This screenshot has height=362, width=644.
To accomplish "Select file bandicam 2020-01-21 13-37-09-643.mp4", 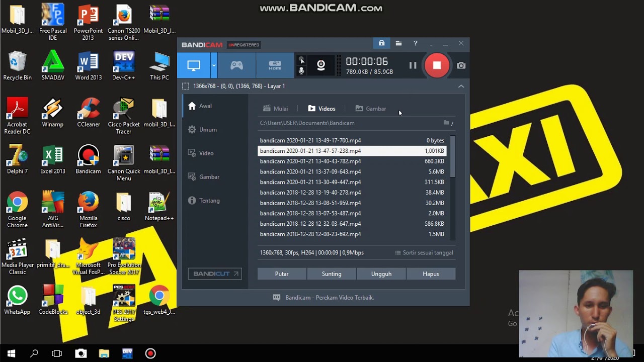I will [x=352, y=171].
